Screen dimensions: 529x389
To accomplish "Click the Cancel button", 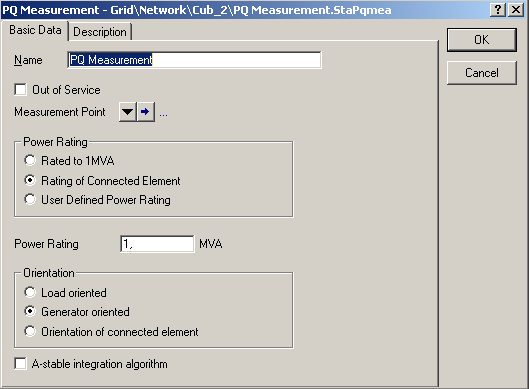I will (x=481, y=73).
